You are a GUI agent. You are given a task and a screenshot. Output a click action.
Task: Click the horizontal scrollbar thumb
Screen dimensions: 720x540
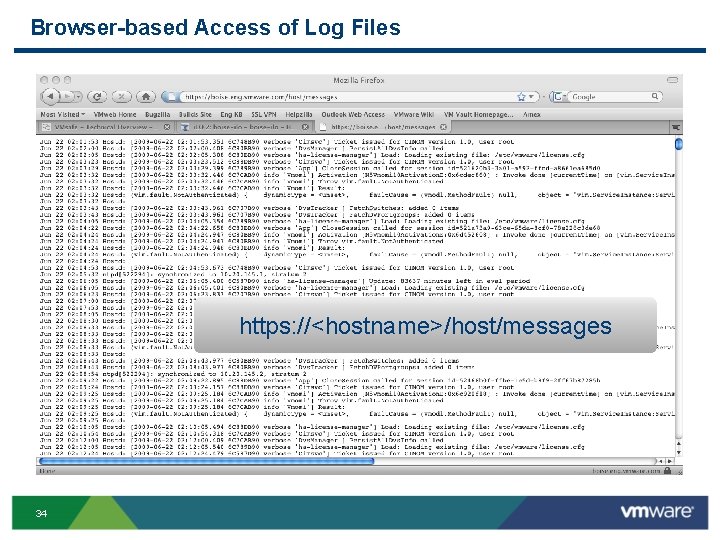(x=206, y=461)
